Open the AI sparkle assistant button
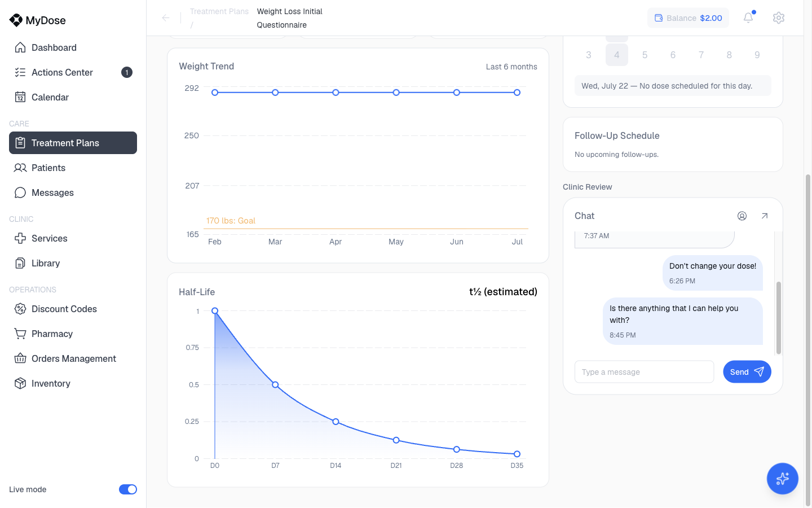Screen dimensions: 812x508 click(x=782, y=479)
